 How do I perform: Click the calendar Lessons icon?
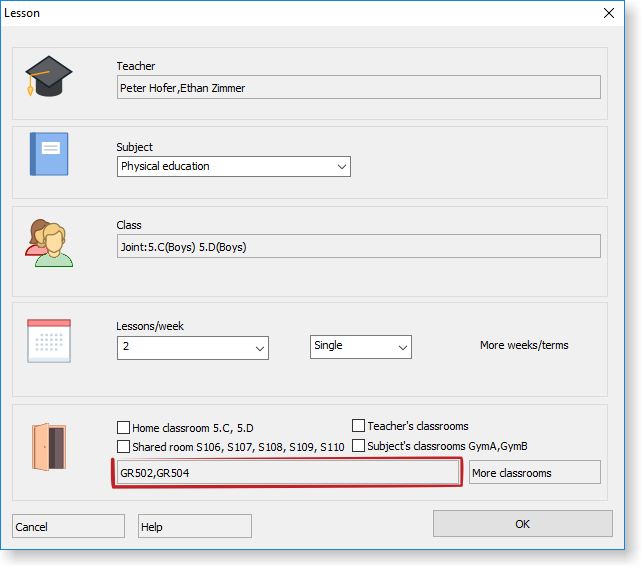pyautogui.click(x=49, y=340)
